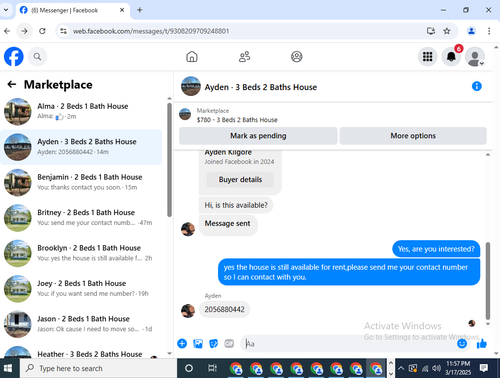
Task: Click Ayden - 3 Beds 2 Baths House header title
Action: (x=261, y=87)
